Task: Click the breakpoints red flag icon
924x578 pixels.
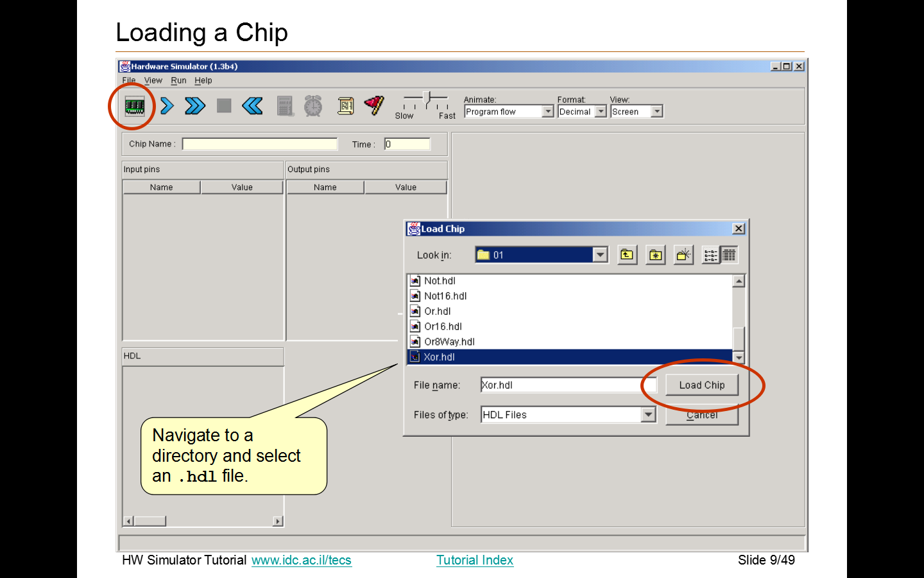Action: [374, 105]
